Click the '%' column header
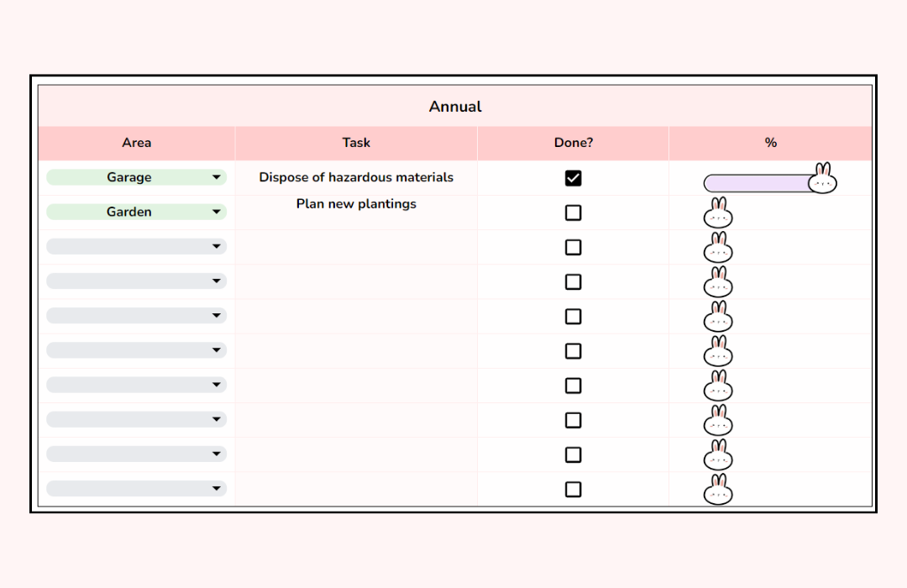 coord(770,143)
